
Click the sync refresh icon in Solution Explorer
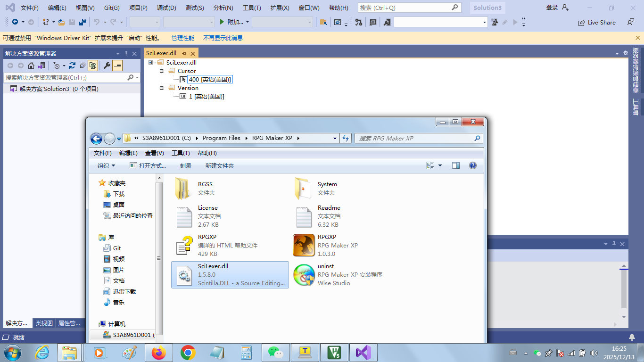[x=72, y=66]
